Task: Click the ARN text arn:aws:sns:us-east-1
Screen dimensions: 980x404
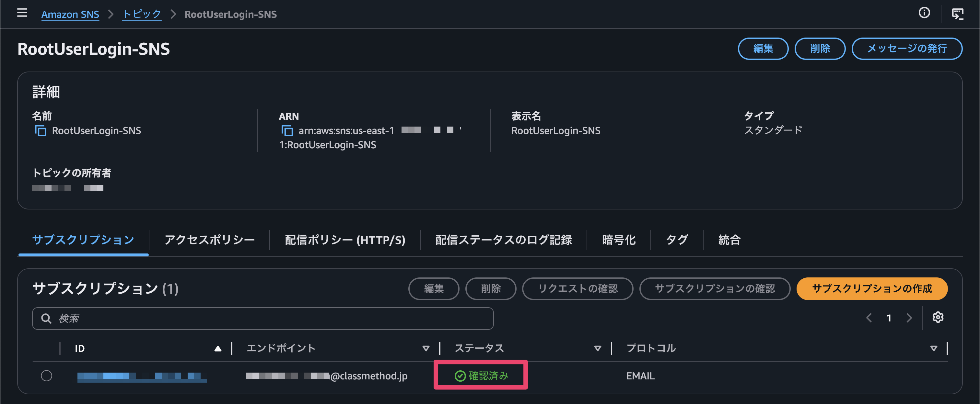Action: (346, 131)
